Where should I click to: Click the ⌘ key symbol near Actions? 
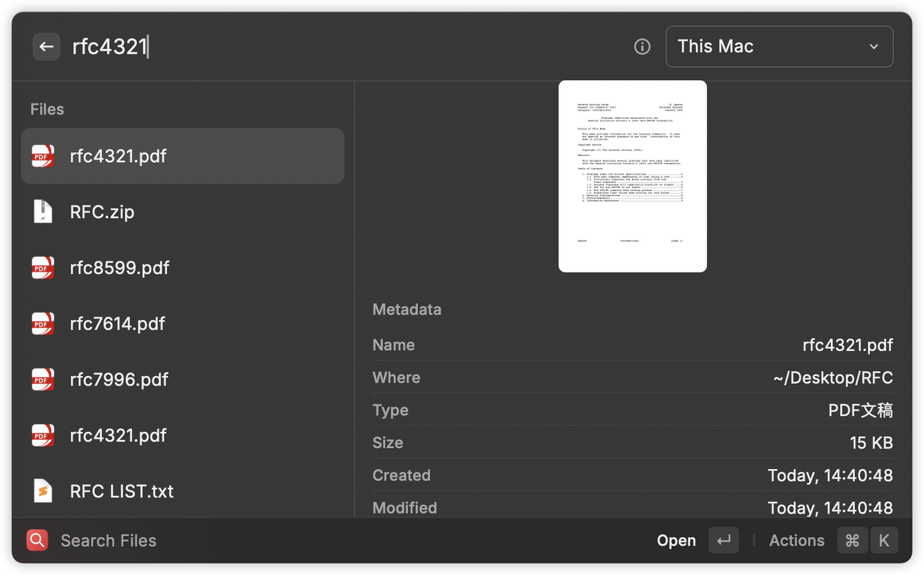852,540
